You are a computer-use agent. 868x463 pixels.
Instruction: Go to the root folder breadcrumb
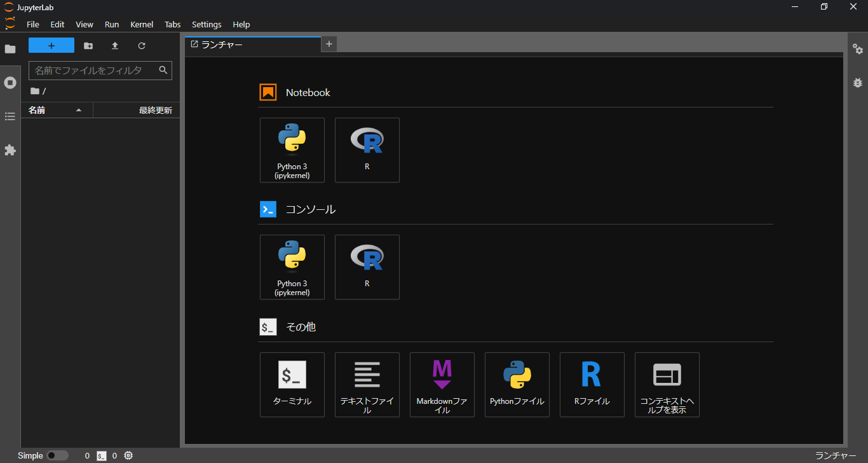[x=35, y=91]
